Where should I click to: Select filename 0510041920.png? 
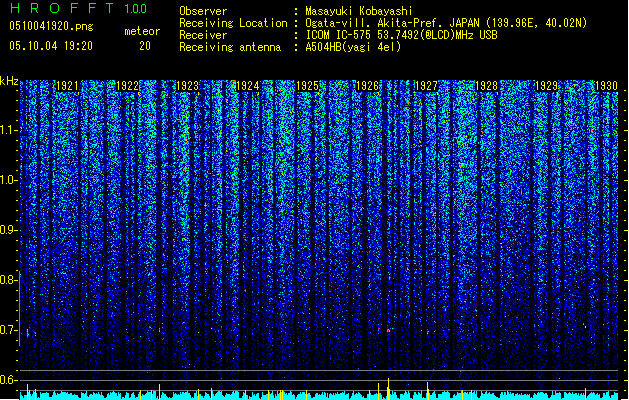coord(51,27)
